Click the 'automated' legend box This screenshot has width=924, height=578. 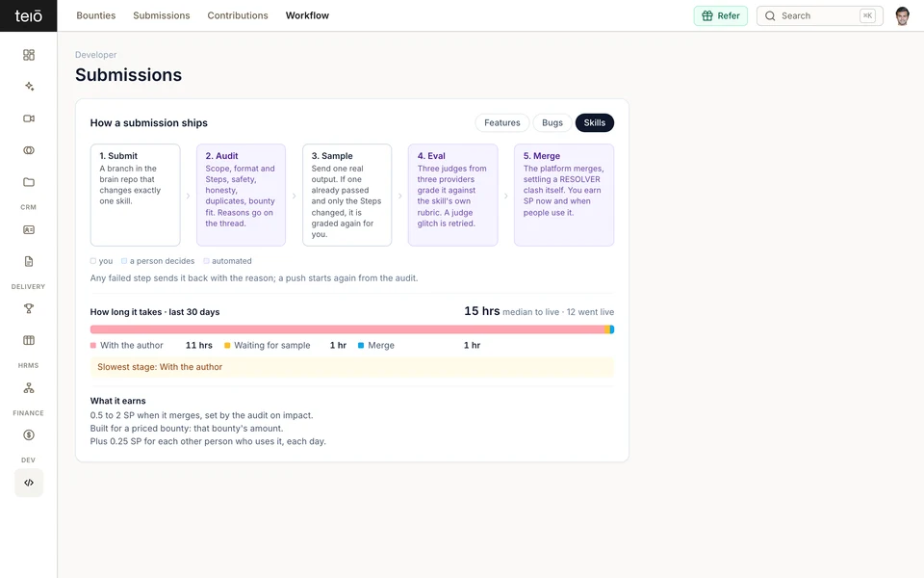tap(206, 261)
